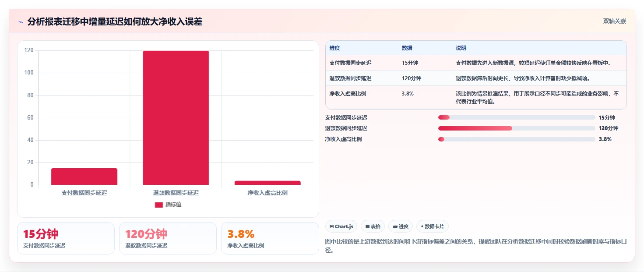Click the table row cell 退款数据同步延迟

click(x=351, y=78)
